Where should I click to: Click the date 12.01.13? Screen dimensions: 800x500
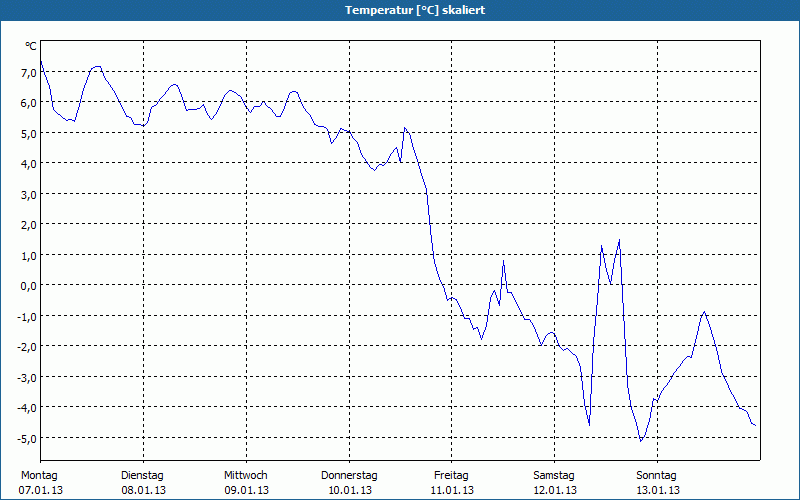pos(555,490)
